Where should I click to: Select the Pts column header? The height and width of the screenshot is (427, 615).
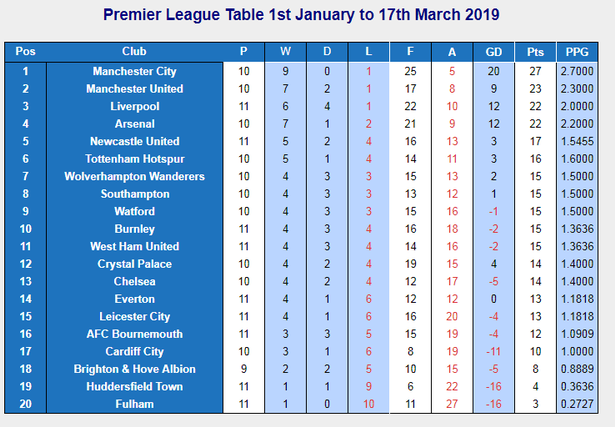coord(534,51)
